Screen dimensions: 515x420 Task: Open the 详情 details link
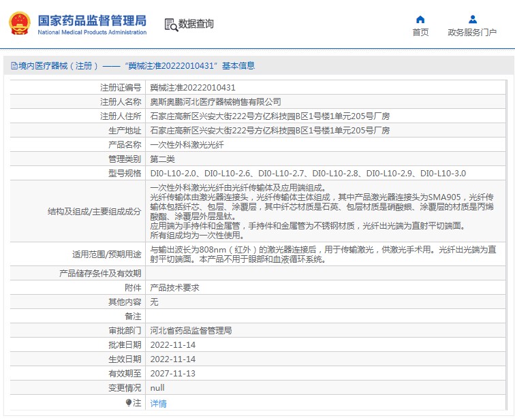[x=158, y=403]
